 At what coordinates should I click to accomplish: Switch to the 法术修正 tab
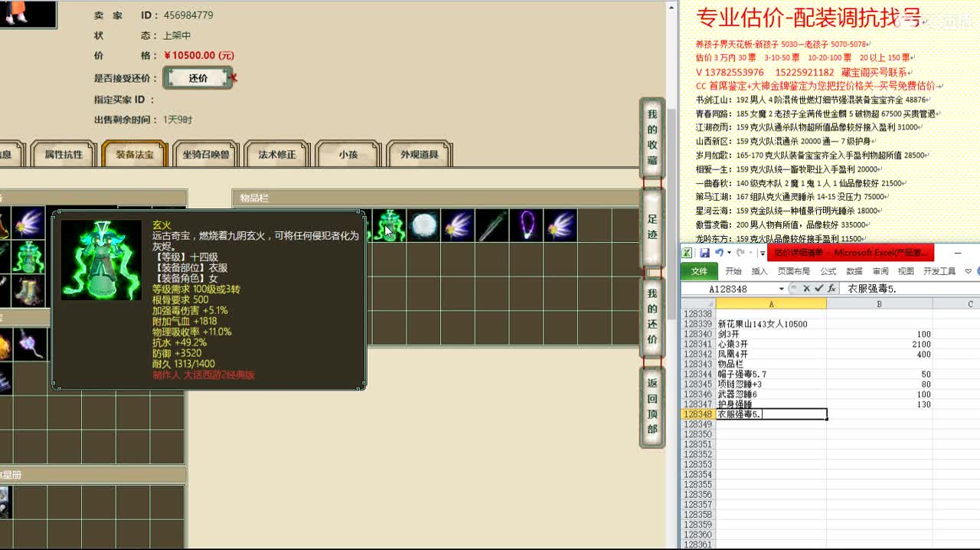click(277, 154)
